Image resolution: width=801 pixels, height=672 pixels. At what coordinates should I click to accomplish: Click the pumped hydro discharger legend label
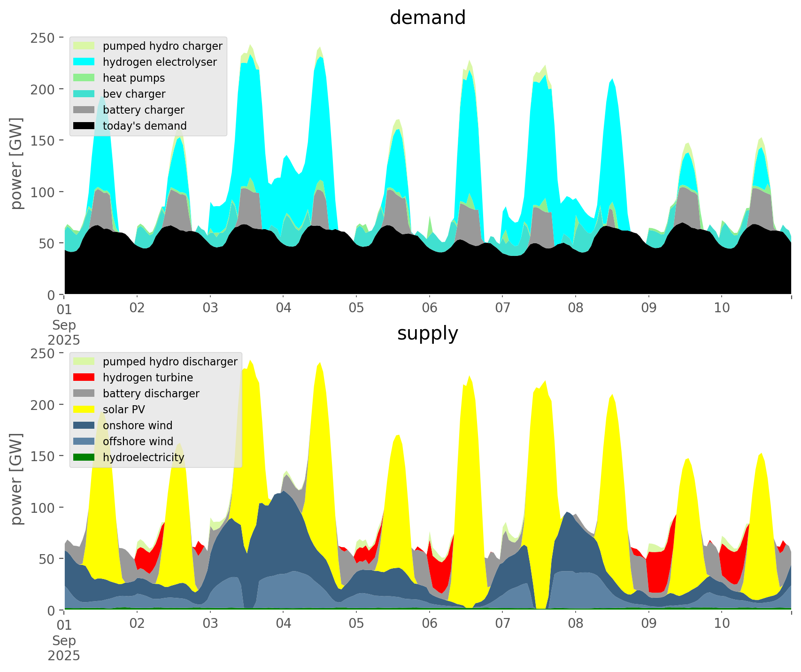tap(170, 362)
